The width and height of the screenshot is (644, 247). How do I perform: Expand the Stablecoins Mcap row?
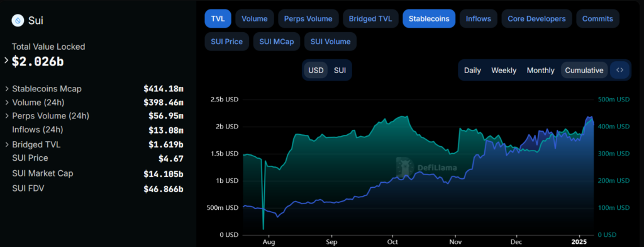[7, 88]
